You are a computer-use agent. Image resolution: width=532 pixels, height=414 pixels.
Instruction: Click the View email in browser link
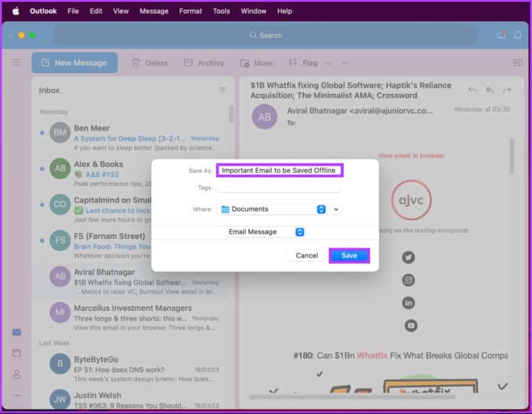(x=411, y=156)
